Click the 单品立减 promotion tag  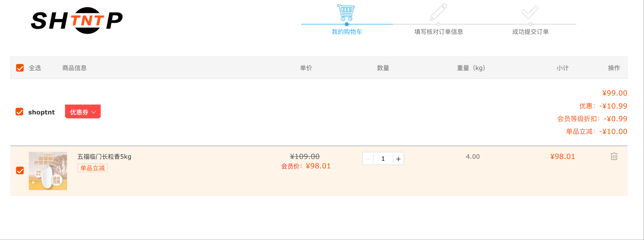93,168
